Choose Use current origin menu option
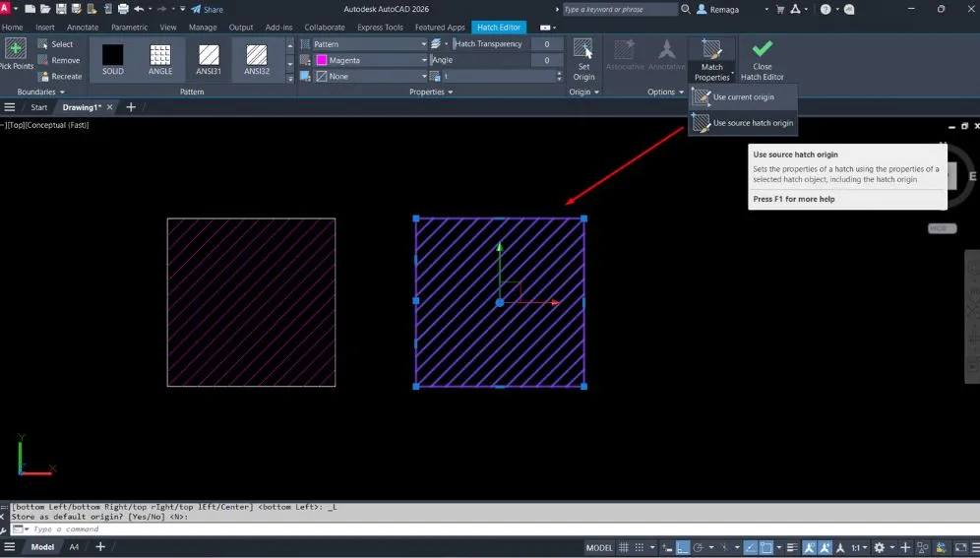Viewport: 980px width, 558px height. coord(743,97)
